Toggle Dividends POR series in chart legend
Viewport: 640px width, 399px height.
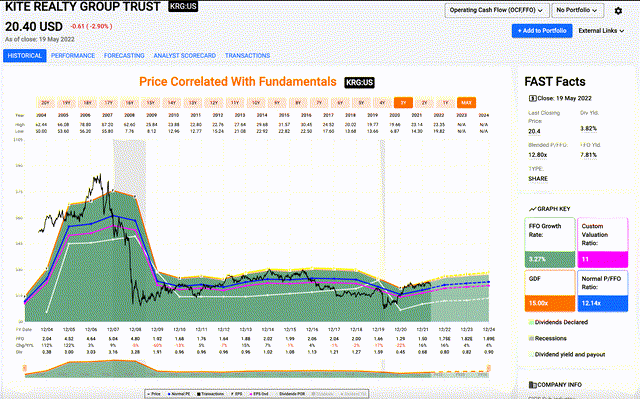[x=291, y=394]
